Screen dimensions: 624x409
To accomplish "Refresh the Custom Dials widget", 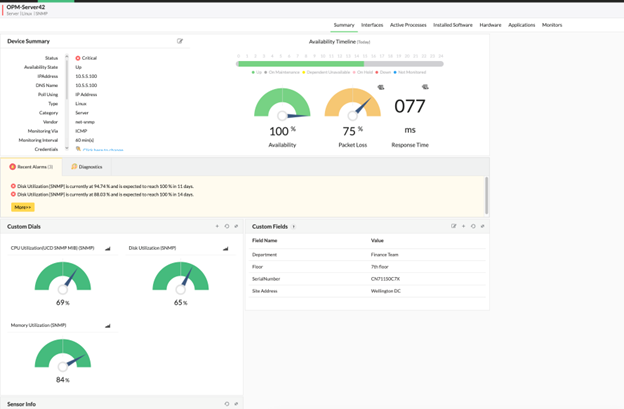I will point(227,226).
